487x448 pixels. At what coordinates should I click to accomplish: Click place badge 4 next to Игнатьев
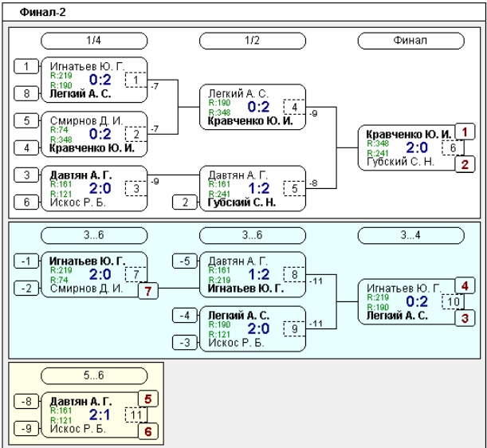(465, 286)
